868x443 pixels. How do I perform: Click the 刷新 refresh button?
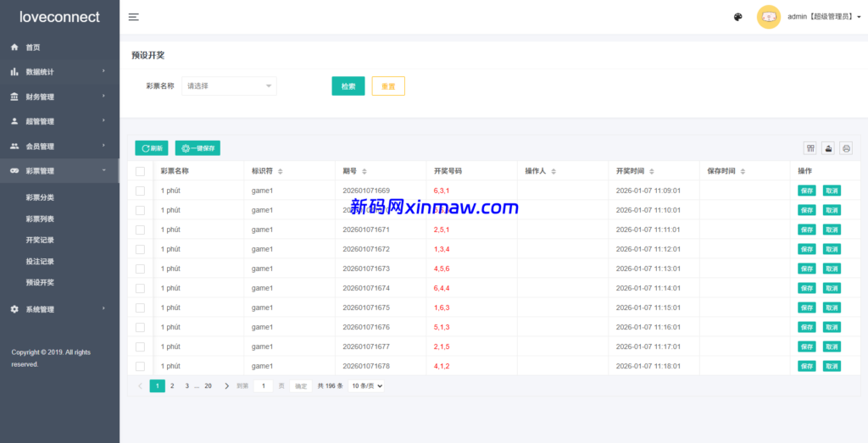coord(152,148)
